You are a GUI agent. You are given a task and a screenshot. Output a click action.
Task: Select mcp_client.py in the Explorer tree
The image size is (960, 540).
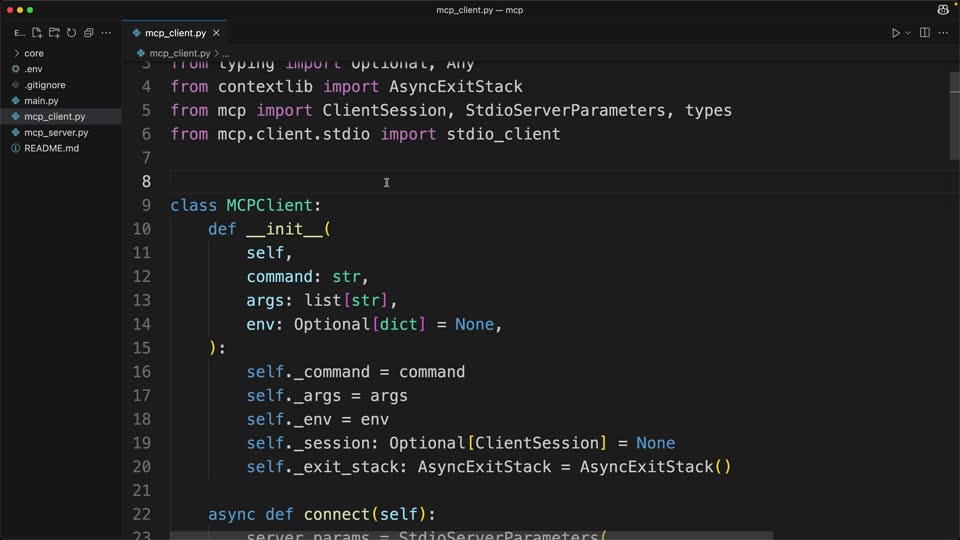(61, 116)
